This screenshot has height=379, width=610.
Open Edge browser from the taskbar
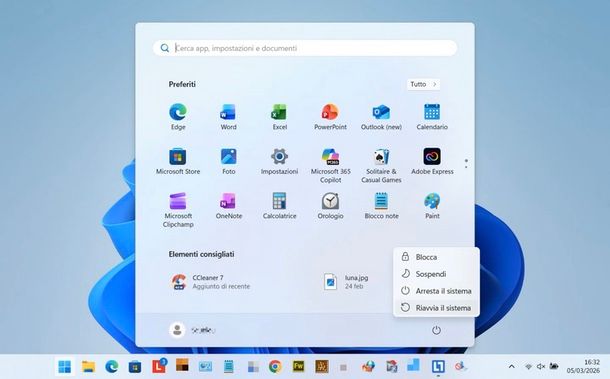112,366
